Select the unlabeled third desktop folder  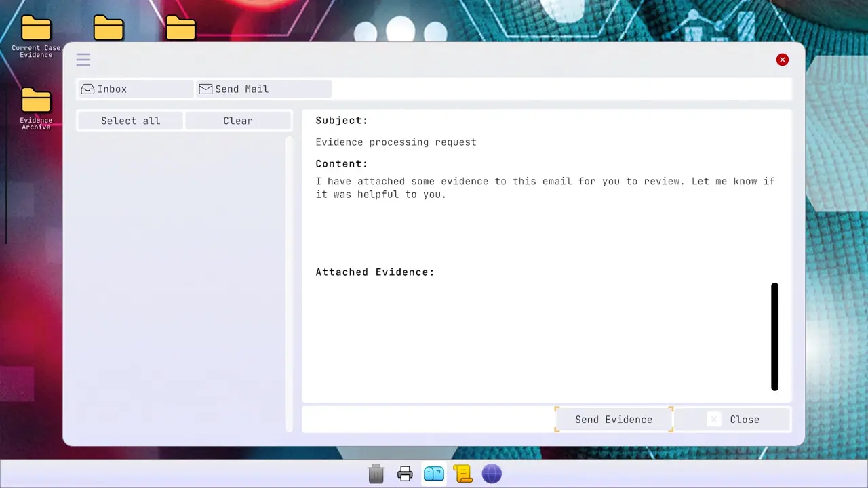point(181,28)
